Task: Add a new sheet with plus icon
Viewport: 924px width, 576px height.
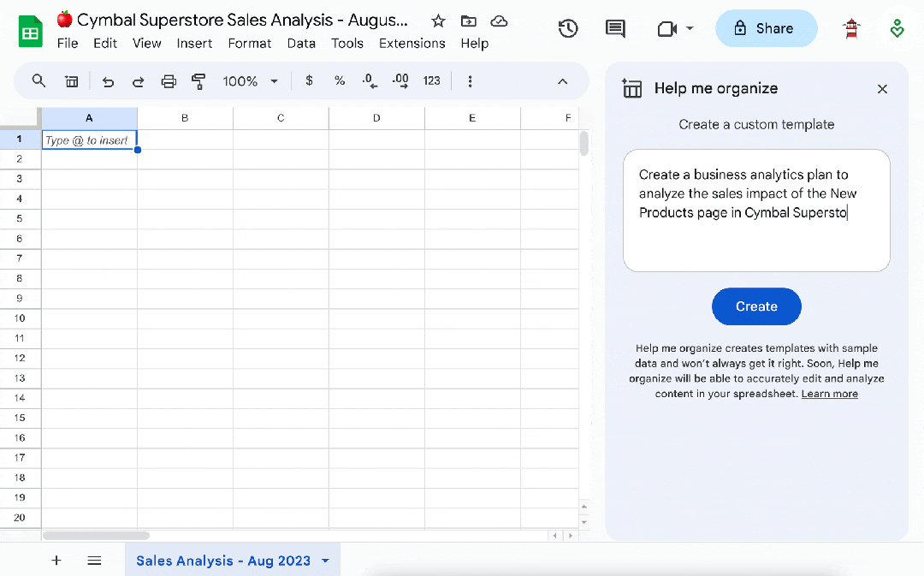Action: [56, 560]
